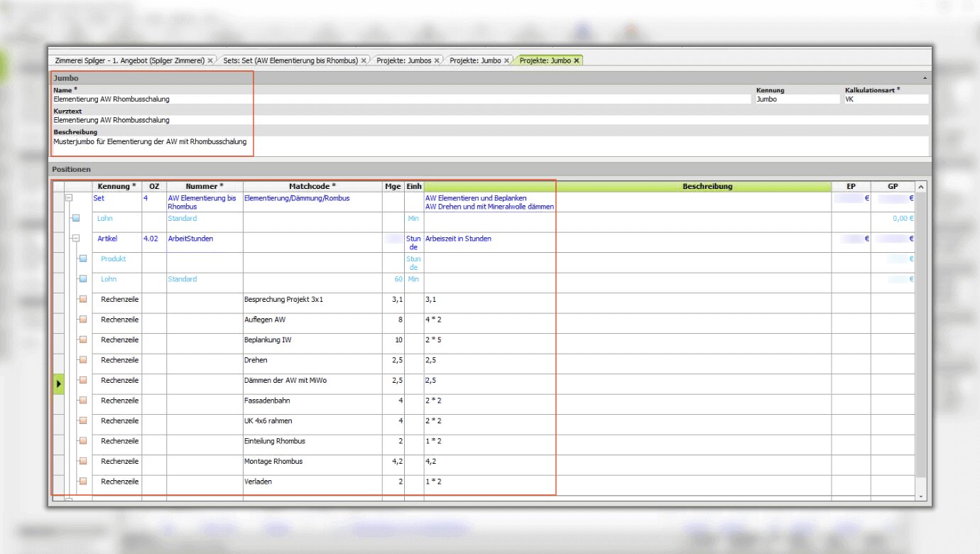This screenshot has height=554, width=980.
Task: Click the green current-row arrow marker
Action: (x=59, y=384)
